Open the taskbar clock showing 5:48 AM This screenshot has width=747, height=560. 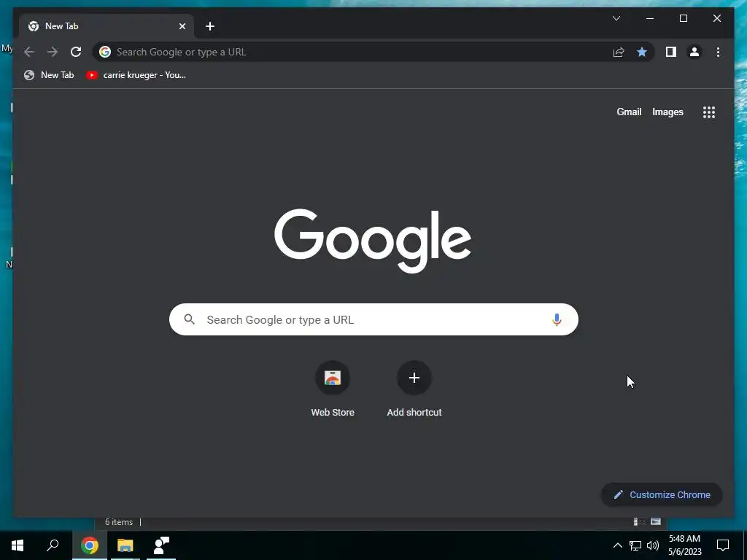(x=684, y=545)
